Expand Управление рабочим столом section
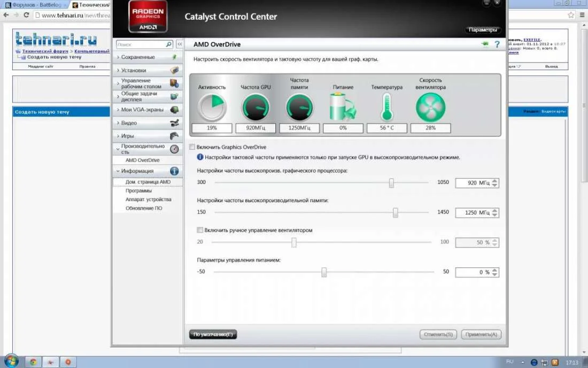The image size is (588, 368). [x=148, y=83]
